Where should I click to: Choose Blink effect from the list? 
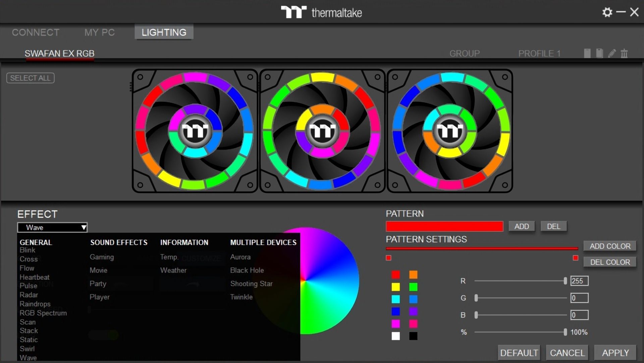point(28,250)
